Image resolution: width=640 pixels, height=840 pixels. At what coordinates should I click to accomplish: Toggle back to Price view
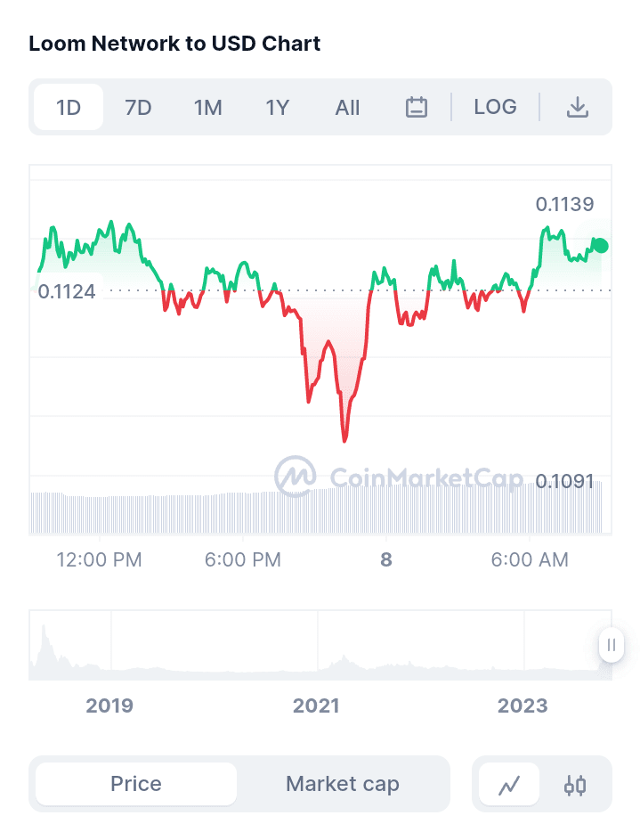click(x=134, y=784)
